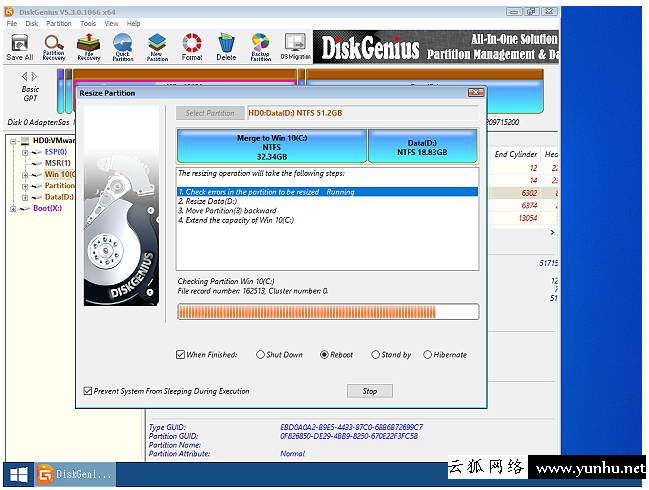Screen dimensions: 649x490
Task: Click the Delete partition icon
Action: pos(226,47)
